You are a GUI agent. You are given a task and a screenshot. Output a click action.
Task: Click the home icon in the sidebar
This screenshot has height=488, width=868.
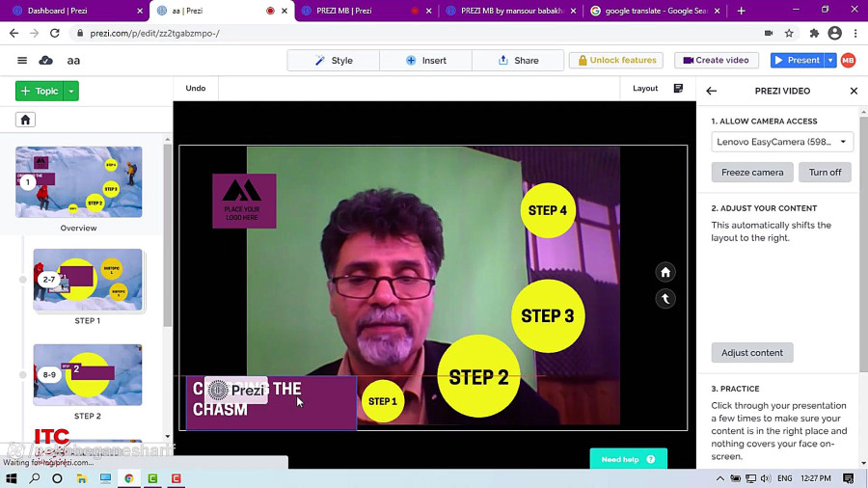click(x=25, y=120)
